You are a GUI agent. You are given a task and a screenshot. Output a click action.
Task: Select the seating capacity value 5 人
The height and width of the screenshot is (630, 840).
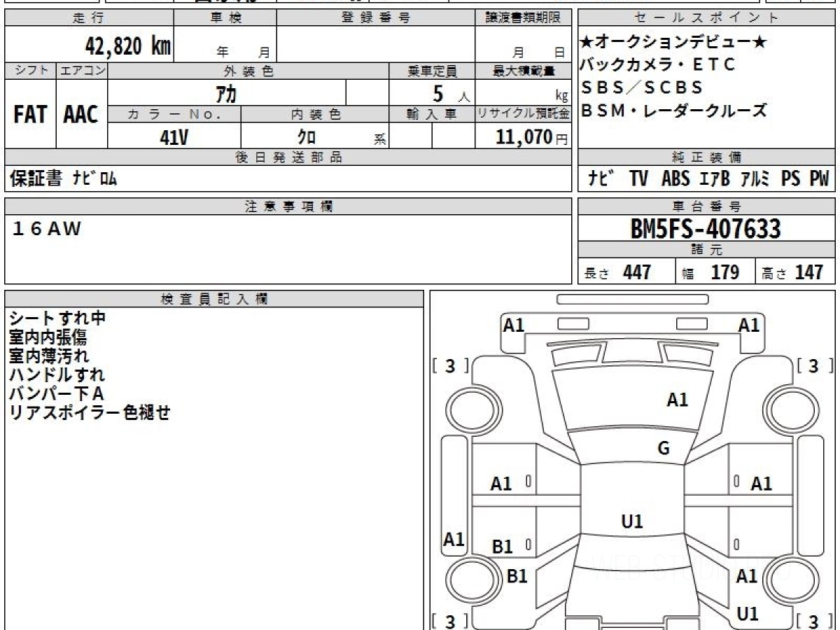[452, 93]
